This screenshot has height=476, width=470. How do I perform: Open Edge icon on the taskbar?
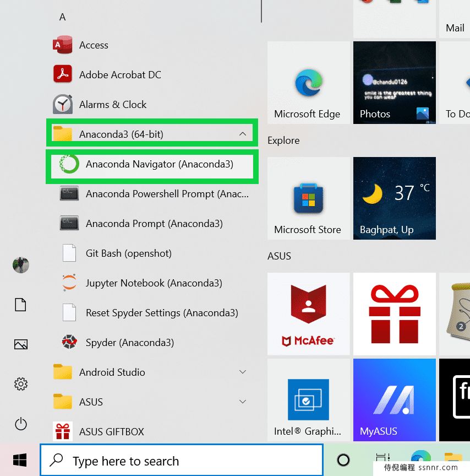(421, 456)
